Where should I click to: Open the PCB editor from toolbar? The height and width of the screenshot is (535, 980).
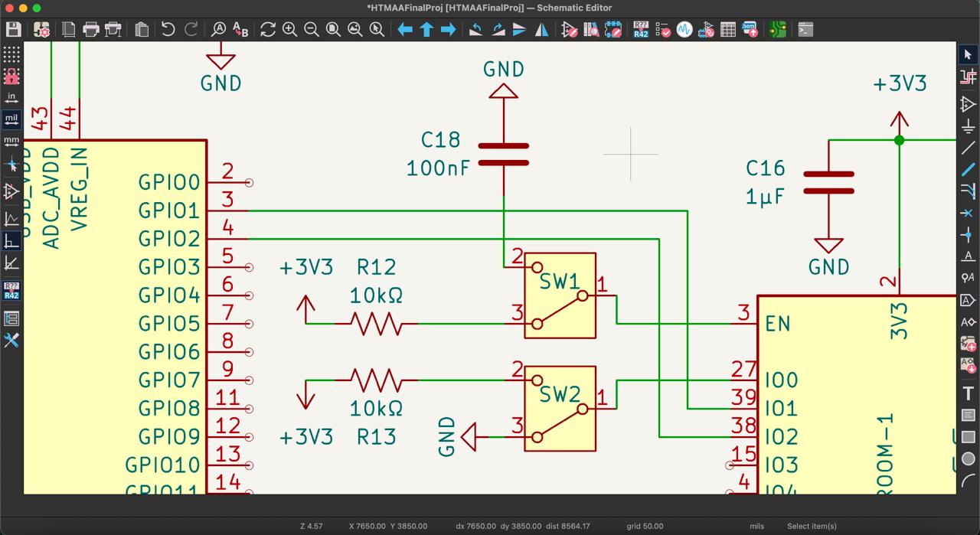coord(778,30)
